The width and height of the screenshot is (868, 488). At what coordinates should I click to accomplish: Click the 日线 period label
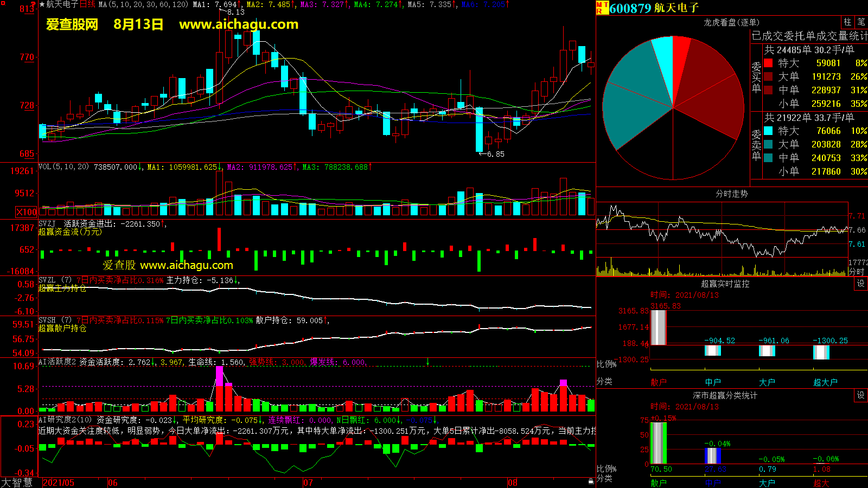click(87, 4)
